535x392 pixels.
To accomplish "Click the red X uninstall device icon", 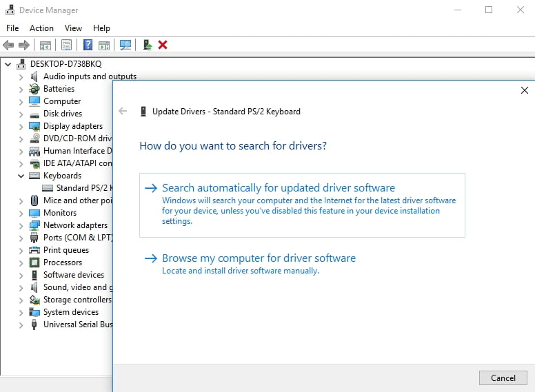I will pyautogui.click(x=163, y=45).
